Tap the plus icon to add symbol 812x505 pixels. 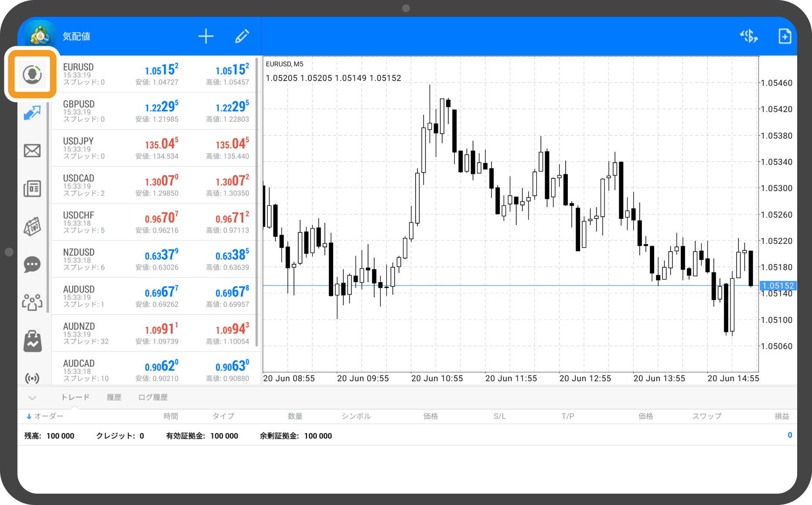pyautogui.click(x=206, y=36)
